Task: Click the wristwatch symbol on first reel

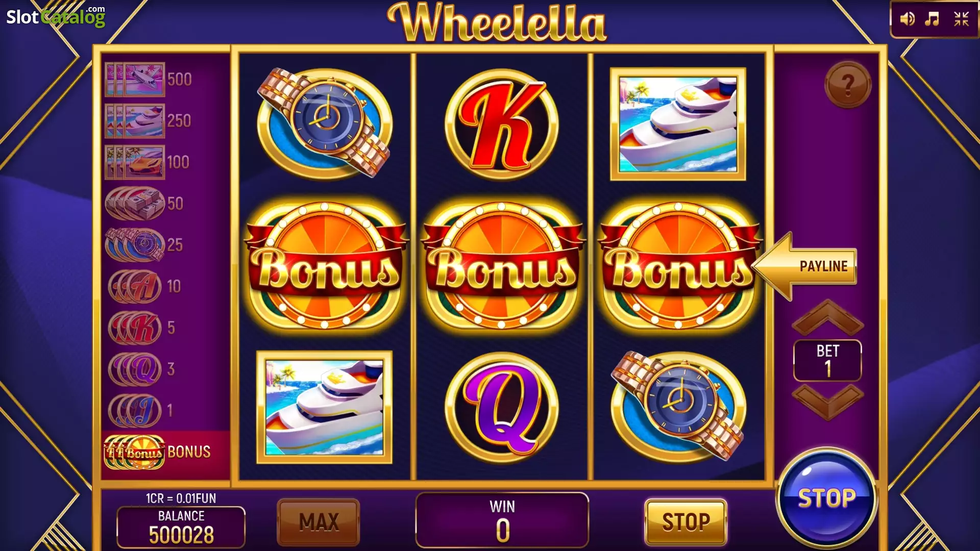Action: [x=325, y=123]
